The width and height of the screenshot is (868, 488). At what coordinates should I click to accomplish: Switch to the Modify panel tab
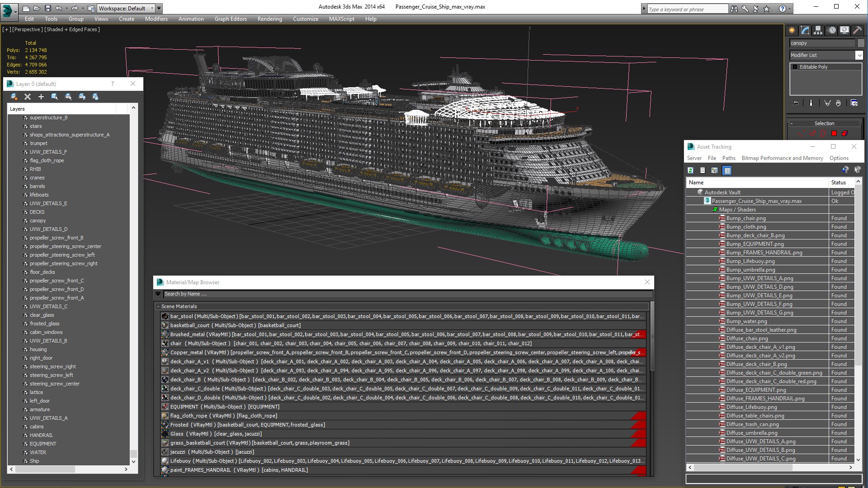coord(805,30)
